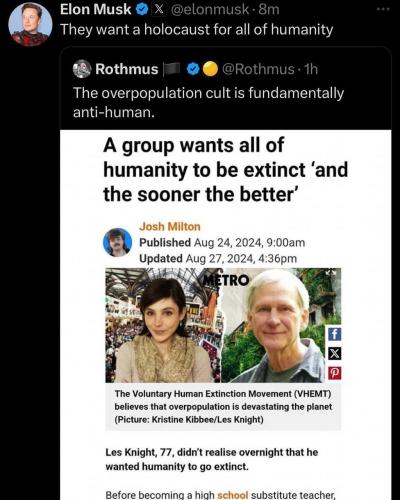
Task: Click the article headline about humanity extinction
Action: [x=226, y=170]
